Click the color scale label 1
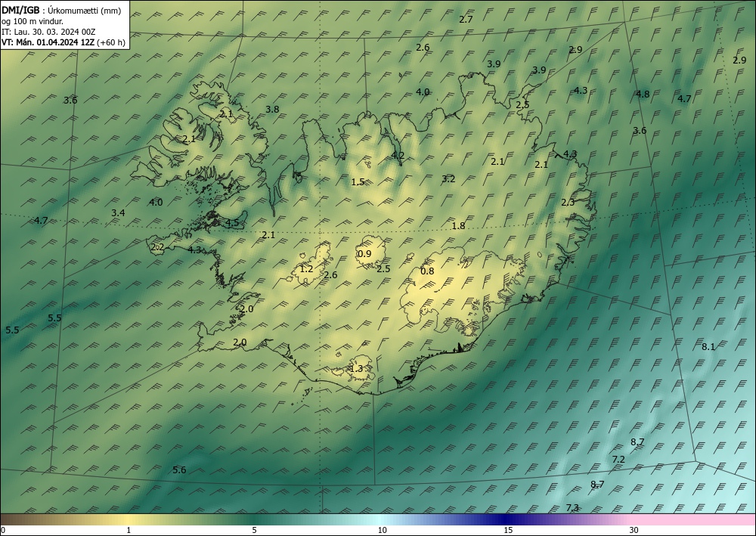 (129, 531)
